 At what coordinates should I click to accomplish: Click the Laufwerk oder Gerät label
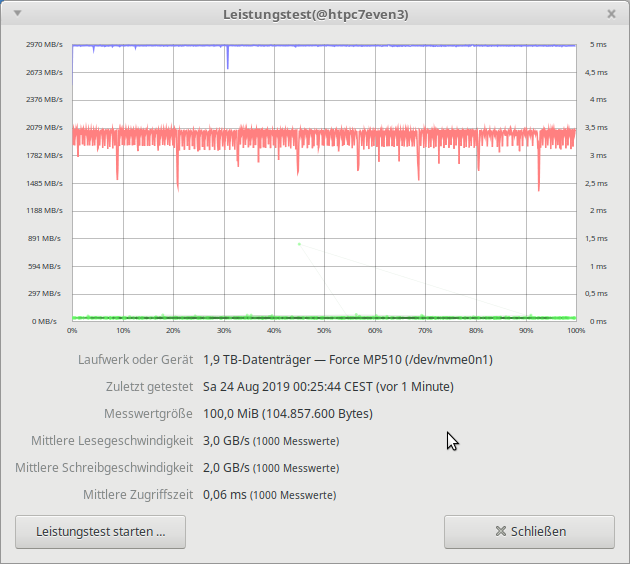(x=135, y=359)
